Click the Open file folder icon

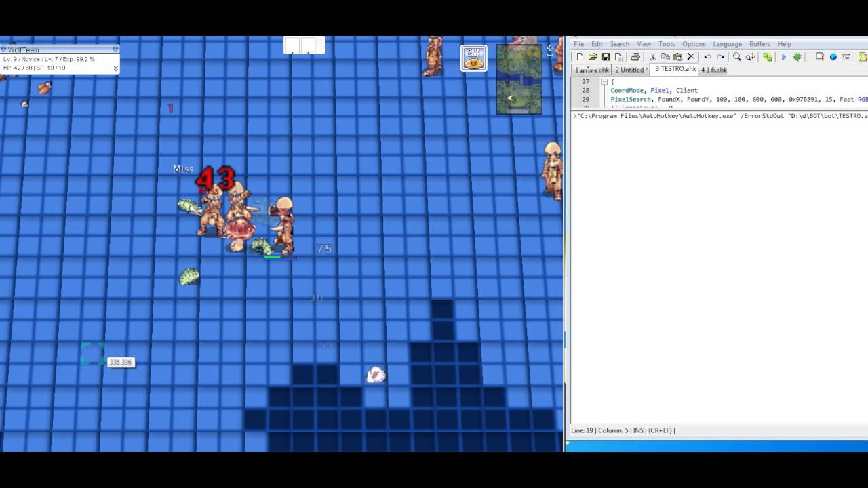(x=593, y=57)
